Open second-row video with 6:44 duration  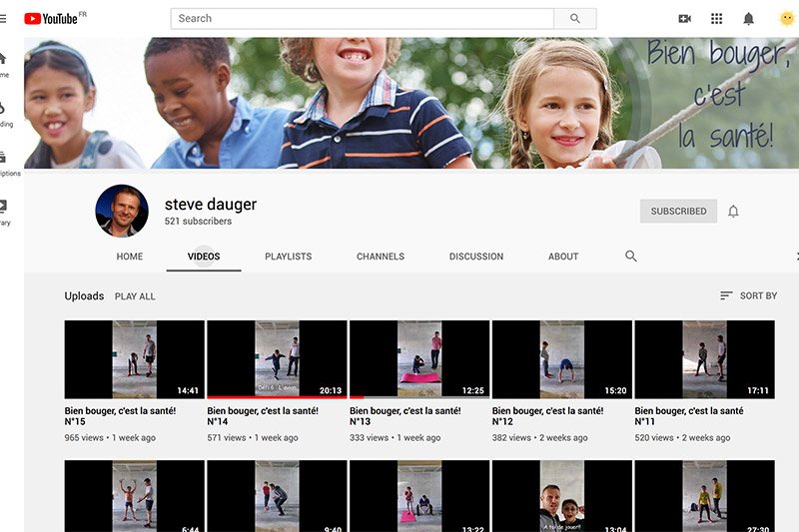coord(134,496)
